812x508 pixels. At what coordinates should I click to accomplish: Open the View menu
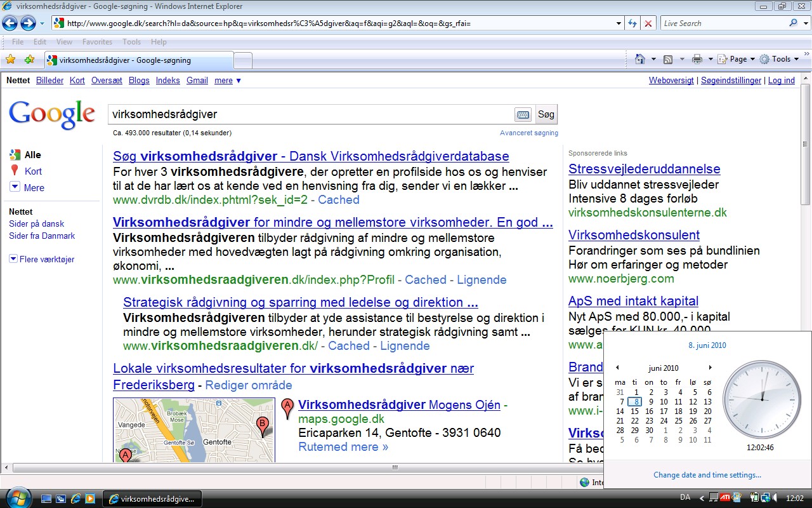(64, 42)
